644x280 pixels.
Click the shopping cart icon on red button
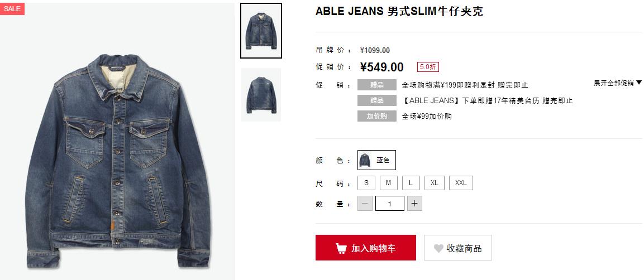pyautogui.click(x=341, y=248)
